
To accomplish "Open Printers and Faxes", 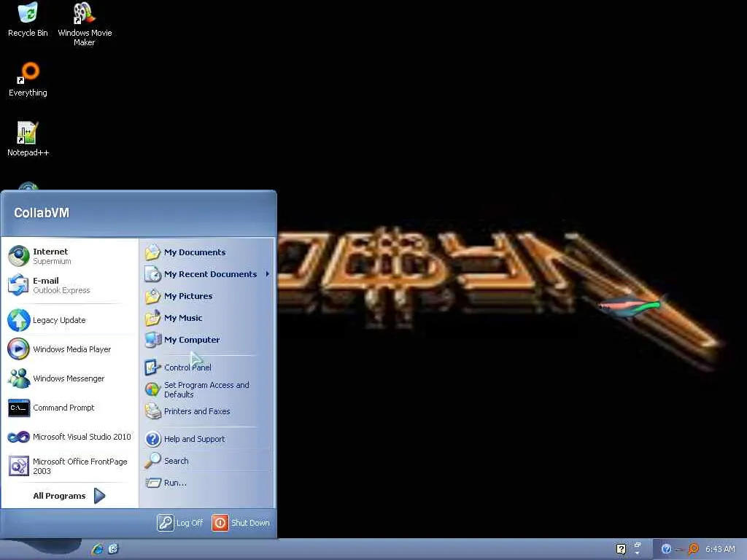I will (208, 411).
